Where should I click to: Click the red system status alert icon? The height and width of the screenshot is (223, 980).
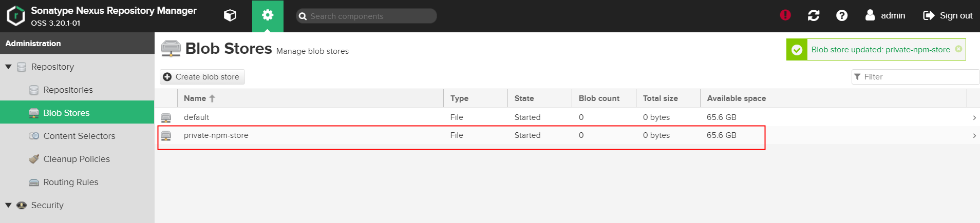(785, 15)
